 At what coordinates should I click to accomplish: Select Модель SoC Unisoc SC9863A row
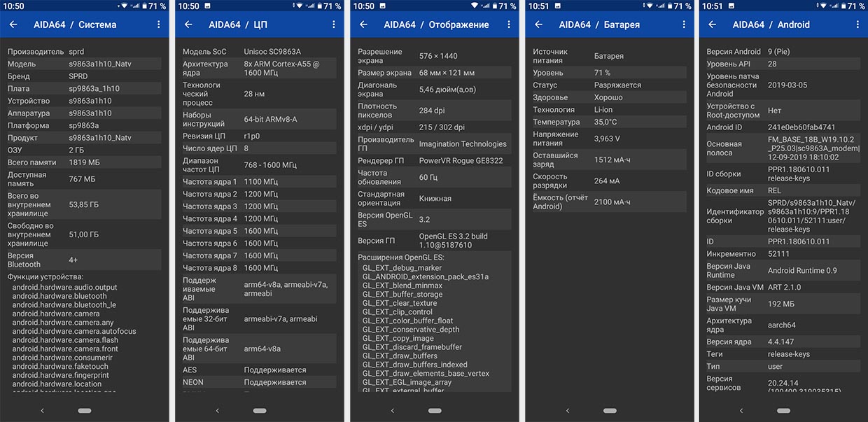pyautogui.click(x=259, y=52)
